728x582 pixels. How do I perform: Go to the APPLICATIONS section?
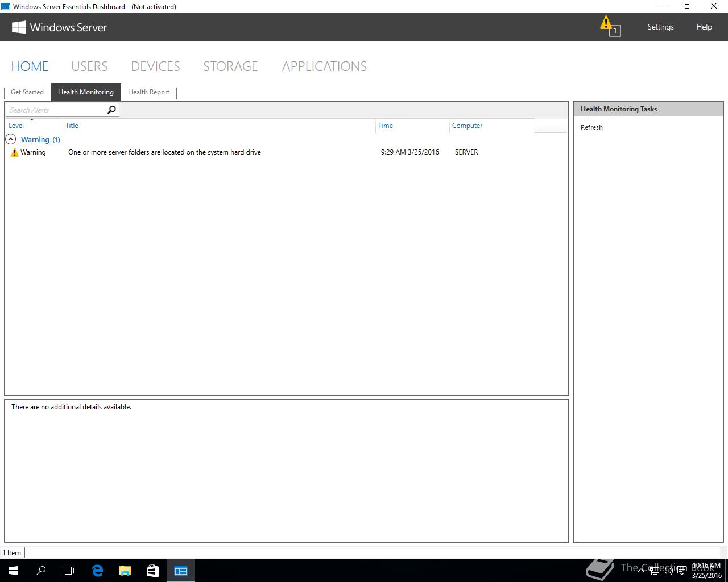324,66
